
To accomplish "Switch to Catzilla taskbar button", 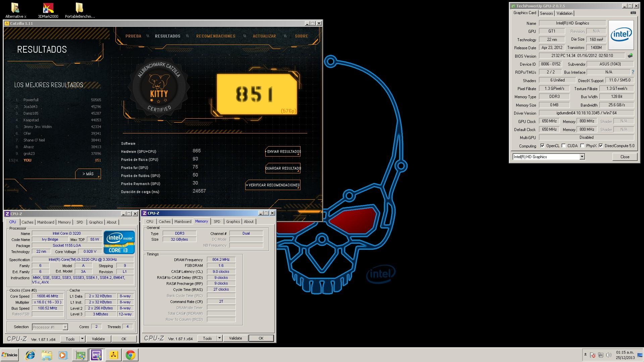I will point(113,355).
